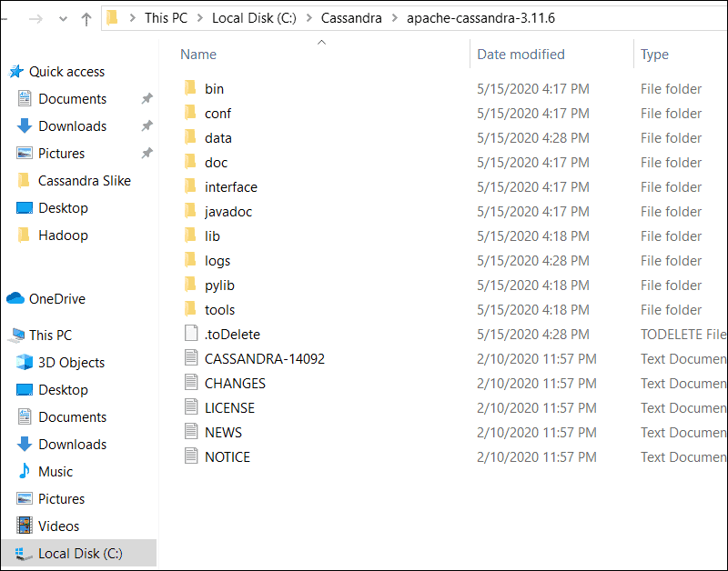728x571 pixels.
Task: Go up one folder level with Up arrow
Action: pyautogui.click(x=86, y=18)
